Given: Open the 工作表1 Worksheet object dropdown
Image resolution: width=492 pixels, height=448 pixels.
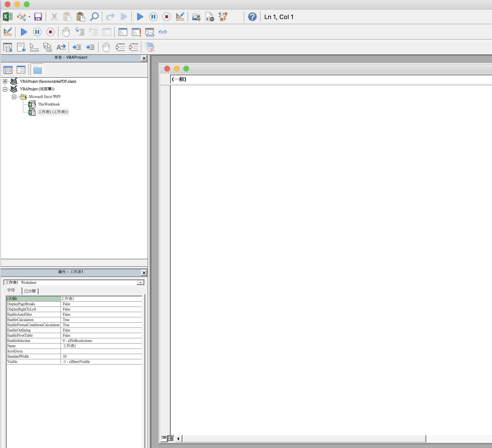Looking at the screenshot, I should pos(140,282).
